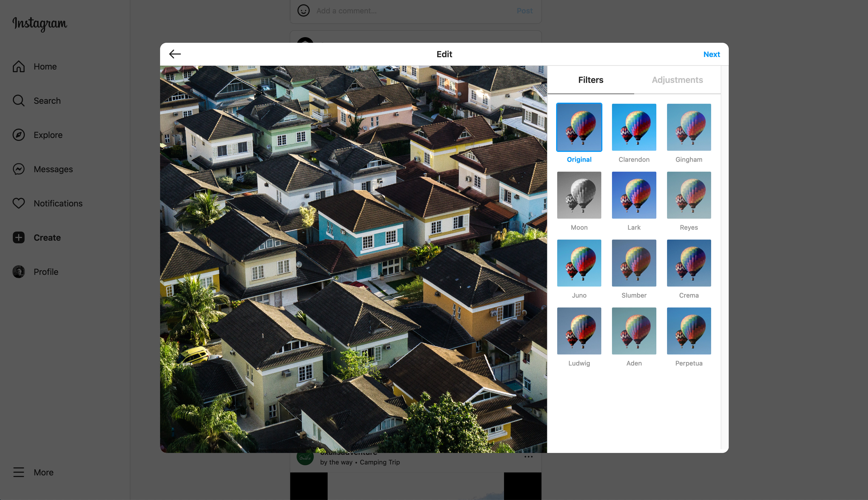Click the Perpetua filter label
The height and width of the screenshot is (500, 868).
(688, 363)
